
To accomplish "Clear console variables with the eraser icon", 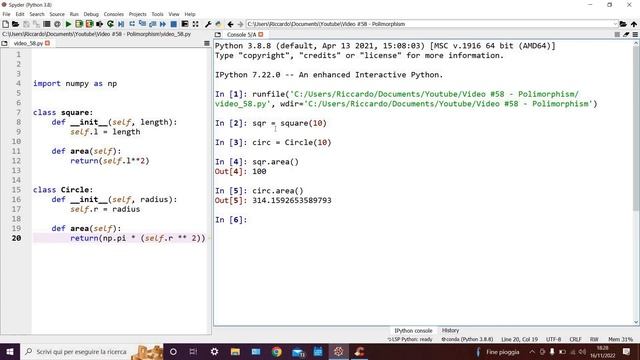I will pos(626,35).
